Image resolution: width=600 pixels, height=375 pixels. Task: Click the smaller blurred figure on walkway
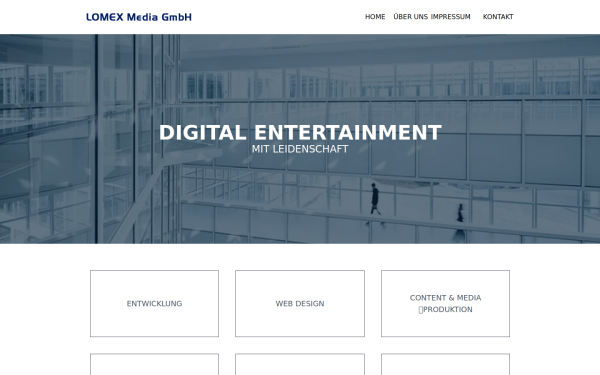click(x=460, y=222)
